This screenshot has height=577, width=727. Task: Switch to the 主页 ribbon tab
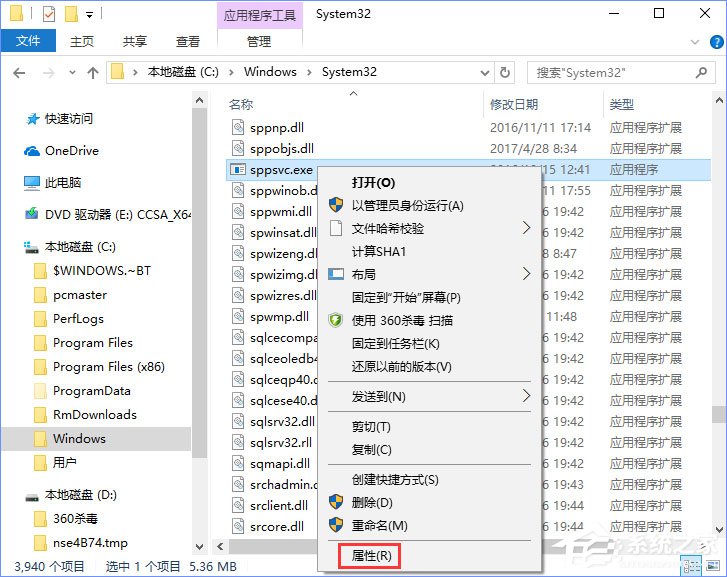click(x=82, y=41)
